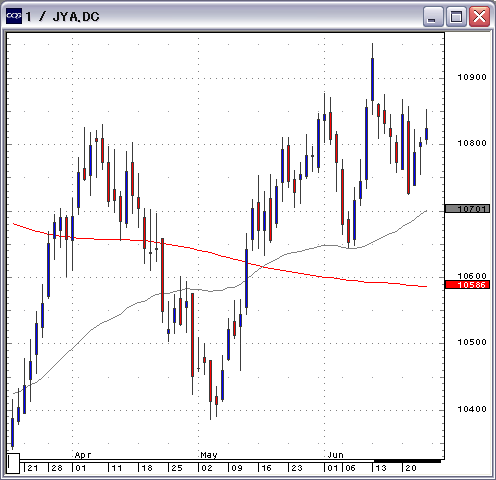Click the highlighted 10701 price label
This screenshot has height=480, width=496.
pyautogui.click(x=467, y=209)
